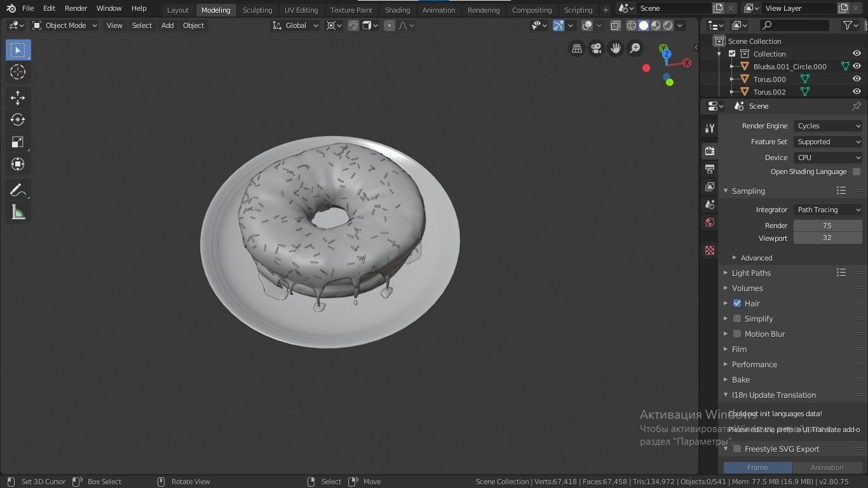This screenshot has height=488, width=868.
Task: Choose the Move tool
Action: click(18, 97)
